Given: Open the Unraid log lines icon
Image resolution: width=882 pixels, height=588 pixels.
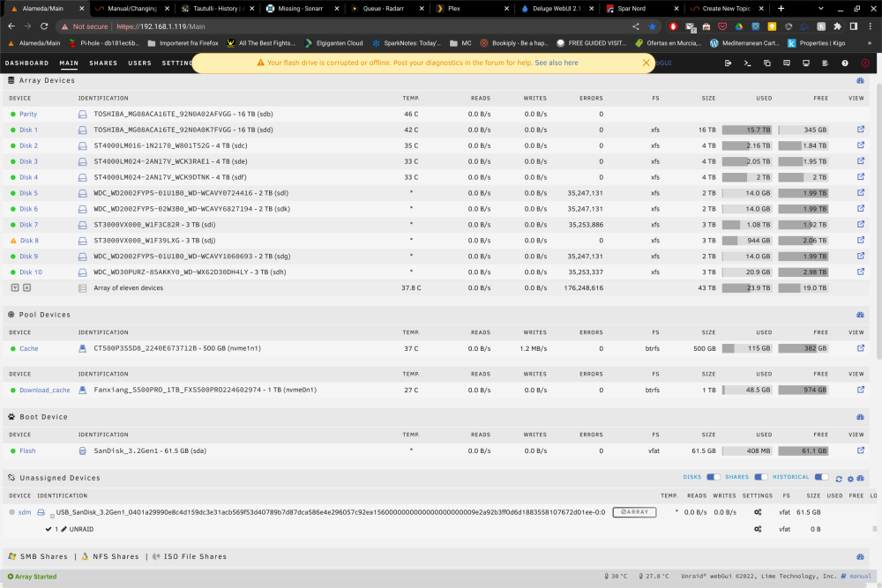Looking at the screenshot, I should tap(826, 63).
